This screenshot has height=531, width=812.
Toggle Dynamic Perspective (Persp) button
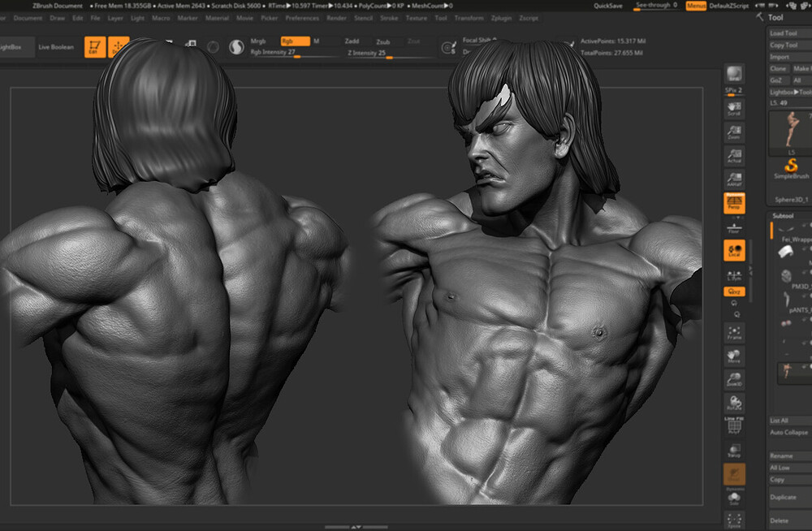pyautogui.click(x=734, y=202)
